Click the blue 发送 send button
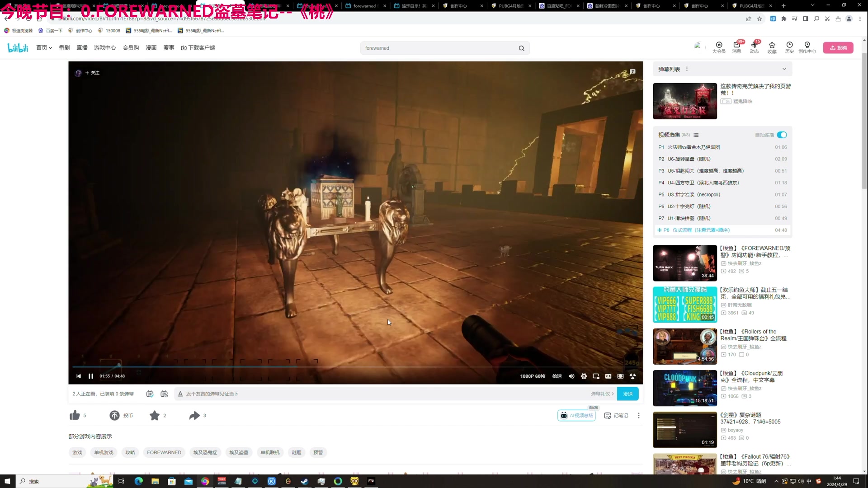This screenshot has width=868, height=488. pyautogui.click(x=627, y=394)
